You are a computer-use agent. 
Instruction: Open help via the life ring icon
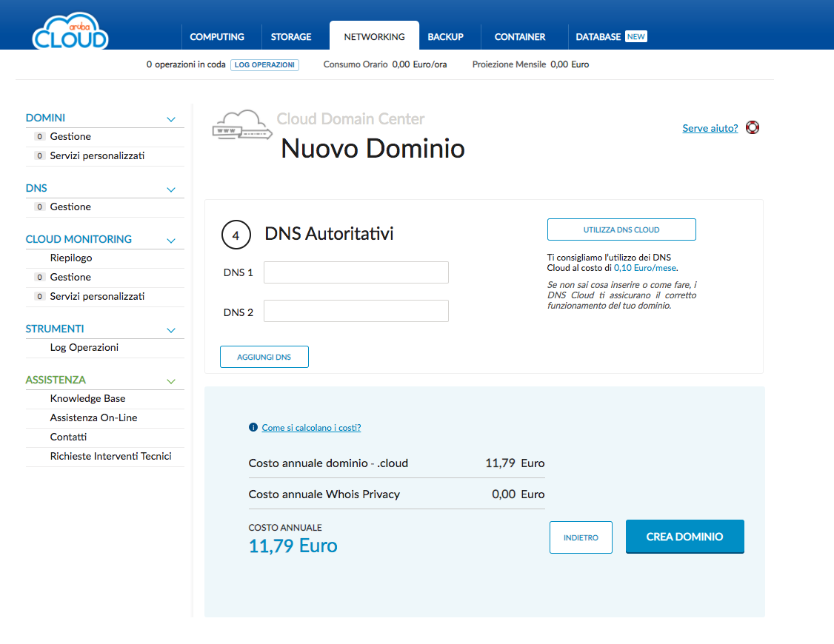tap(753, 127)
